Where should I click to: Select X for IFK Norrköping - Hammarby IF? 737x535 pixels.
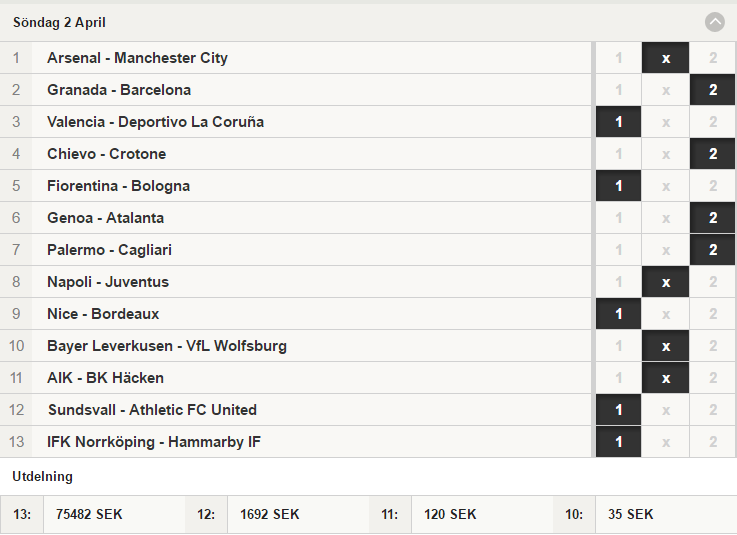666,441
